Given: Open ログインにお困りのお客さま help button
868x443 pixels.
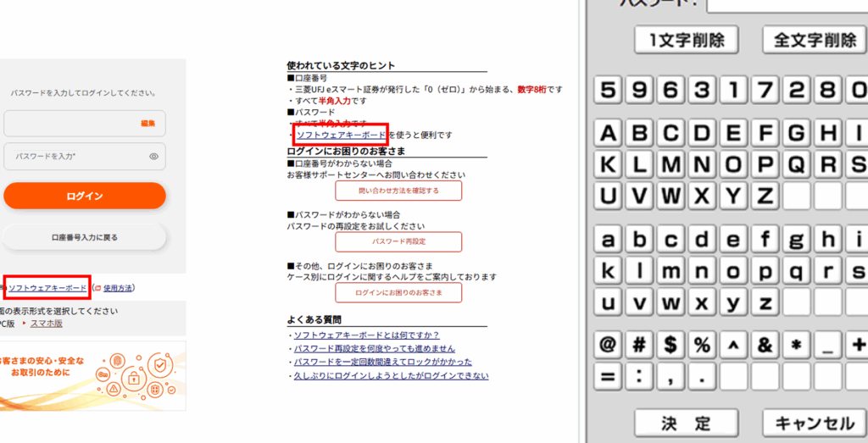Looking at the screenshot, I should tap(398, 292).
